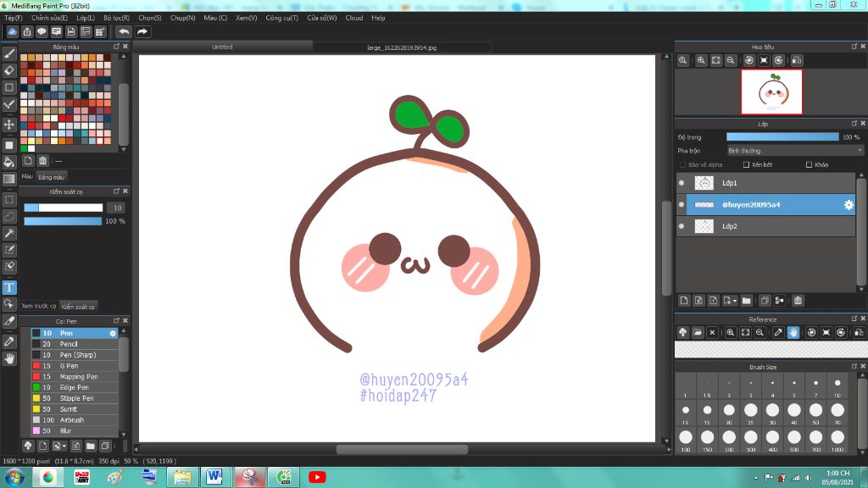Select the Eraser tool
Image resolution: width=868 pixels, height=488 pixels.
coord(9,70)
